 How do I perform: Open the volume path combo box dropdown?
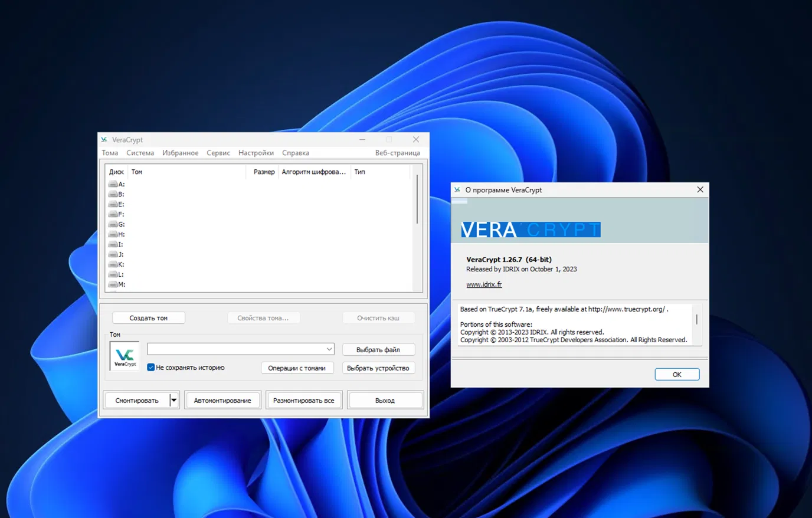pyautogui.click(x=329, y=349)
